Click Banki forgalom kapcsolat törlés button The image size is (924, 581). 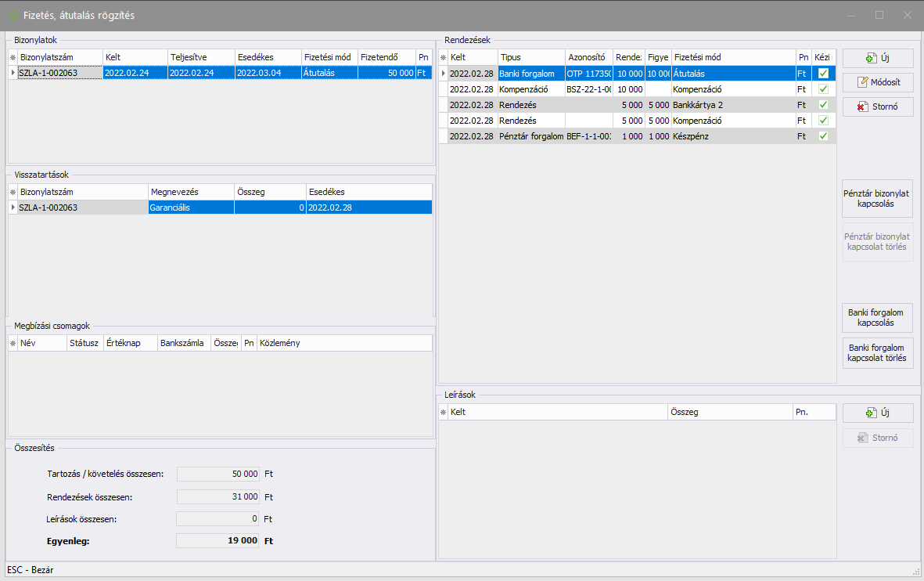coord(877,352)
